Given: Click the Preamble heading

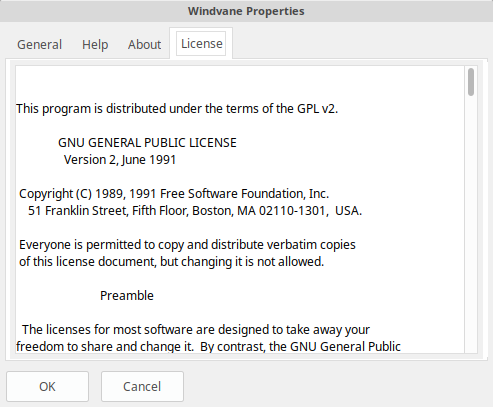Looking at the screenshot, I should coord(127,296).
